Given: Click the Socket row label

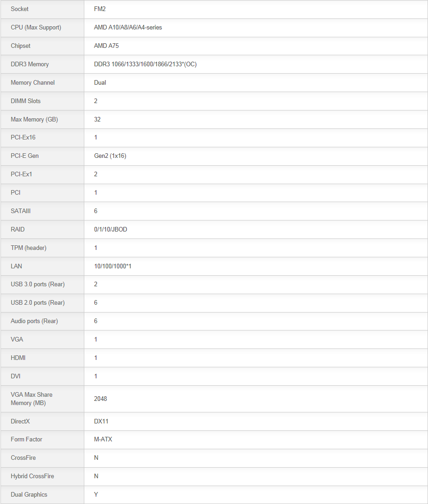Looking at the screenshot, I should pyautogui.click(x=20, y=9).
